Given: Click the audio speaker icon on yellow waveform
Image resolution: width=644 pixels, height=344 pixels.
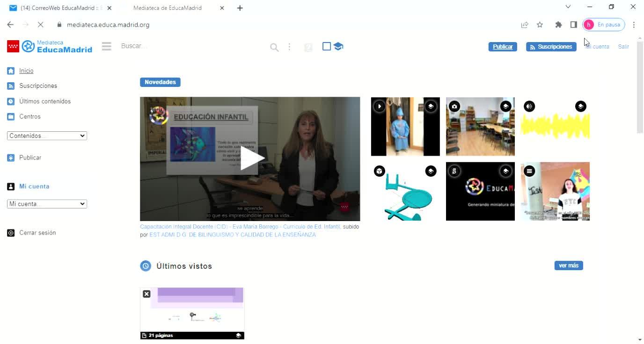Looking at the screenshot, I should (x=529, y=107).
